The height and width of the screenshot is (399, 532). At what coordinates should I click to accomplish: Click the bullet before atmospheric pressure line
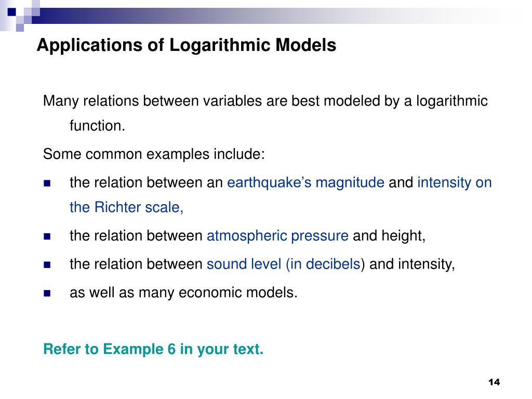(x=47, y=236)
